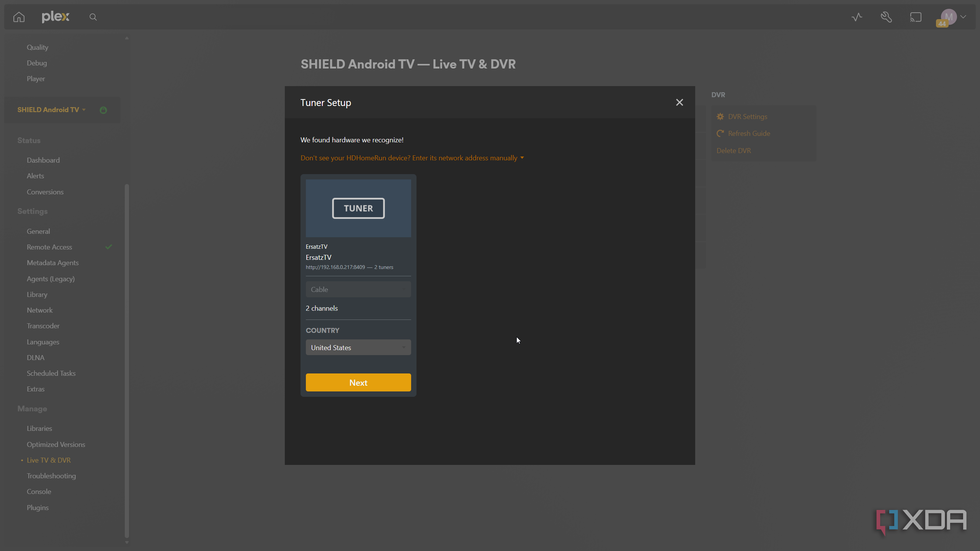Open the Troubleshooting page

51,476
